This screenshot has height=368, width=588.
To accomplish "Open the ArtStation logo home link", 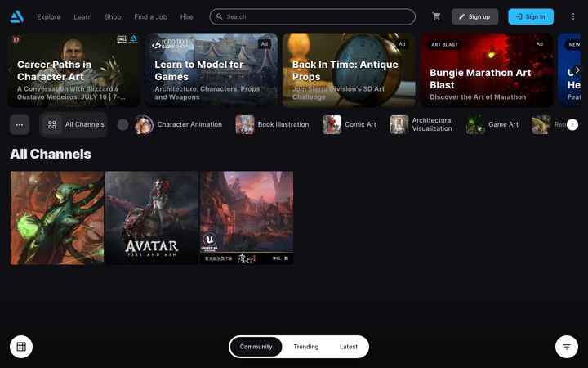I will click(x=17, y=16).
